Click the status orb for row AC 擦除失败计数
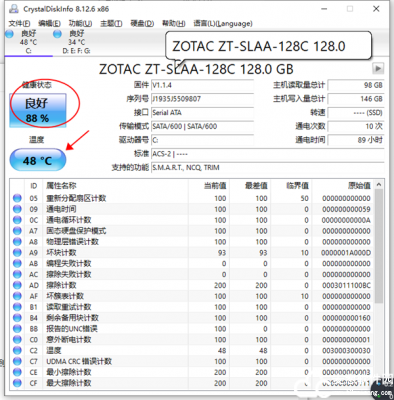This screenshot has height=400, width=394. click(17, 274)
